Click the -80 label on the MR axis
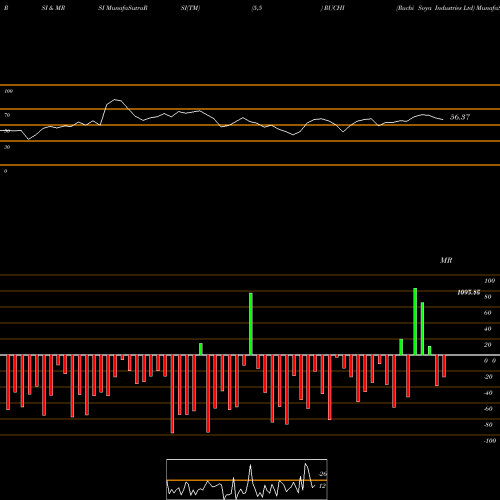Viewport: 500px width, 500px height. pos(488,425)
